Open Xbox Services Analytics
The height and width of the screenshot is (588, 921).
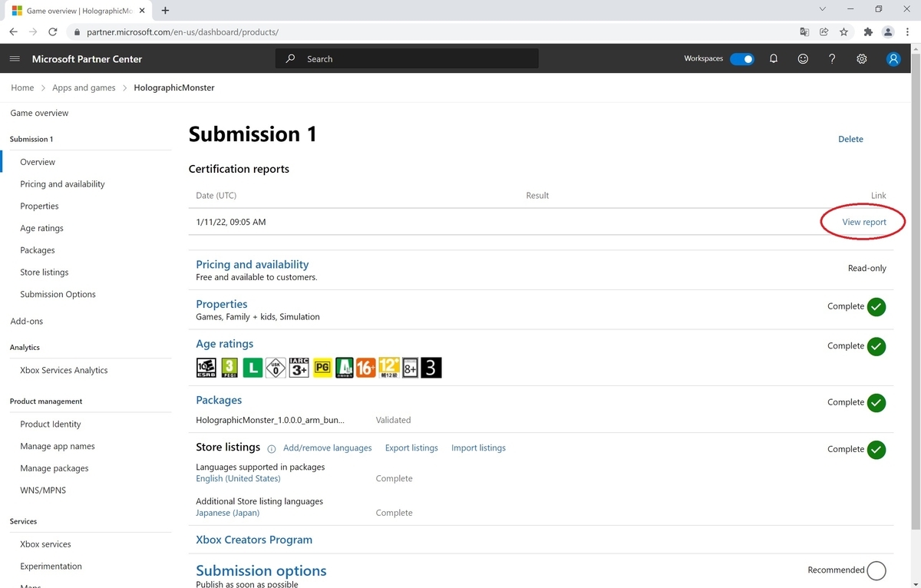click(64, 370)
